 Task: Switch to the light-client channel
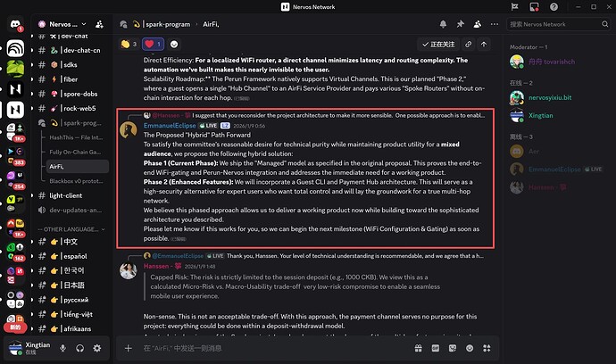tap(67, 194)
